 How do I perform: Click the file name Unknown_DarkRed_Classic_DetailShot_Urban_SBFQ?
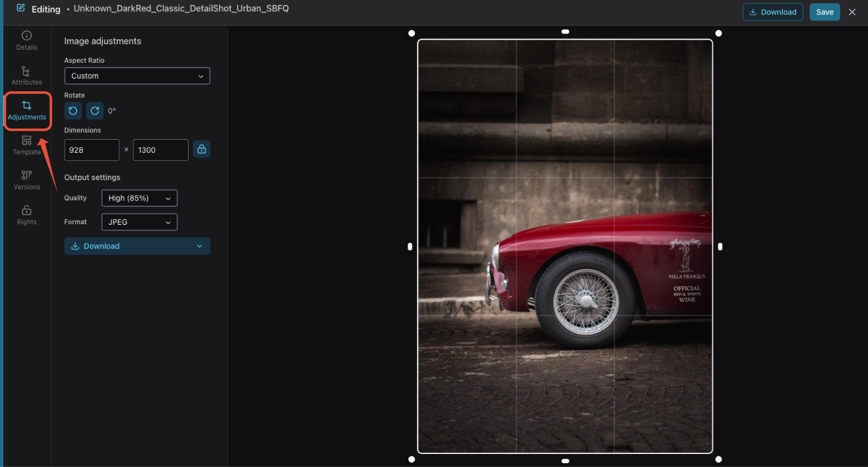click(181, 9)
